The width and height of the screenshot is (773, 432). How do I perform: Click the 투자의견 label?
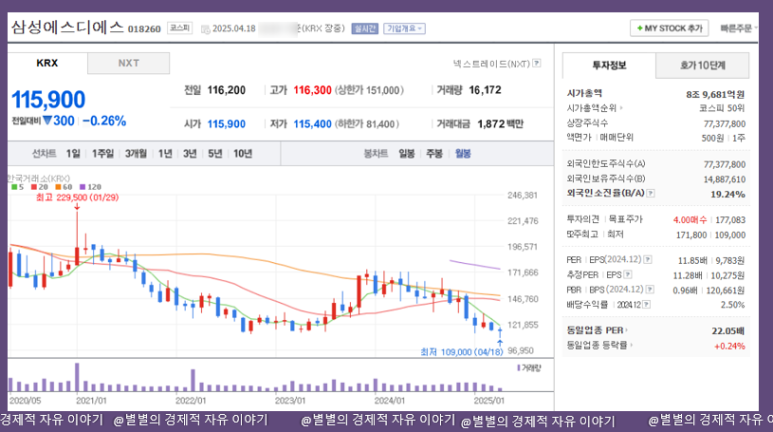(583, 219)
